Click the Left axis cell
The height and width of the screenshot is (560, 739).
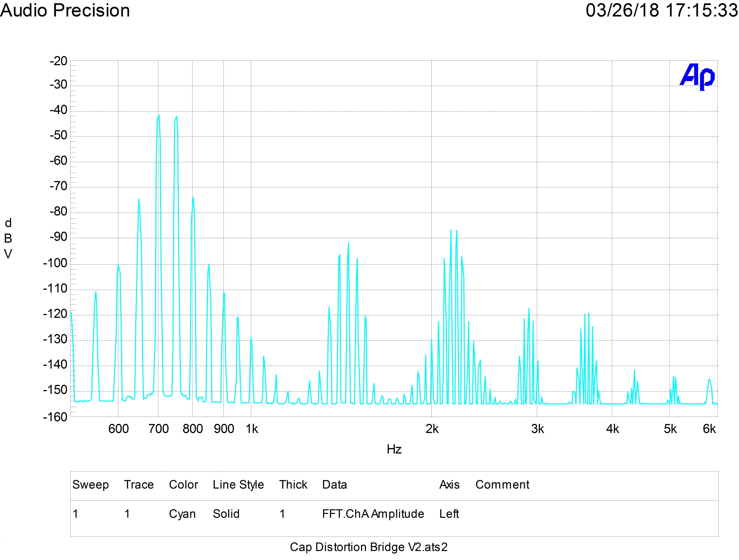point(449,514)
